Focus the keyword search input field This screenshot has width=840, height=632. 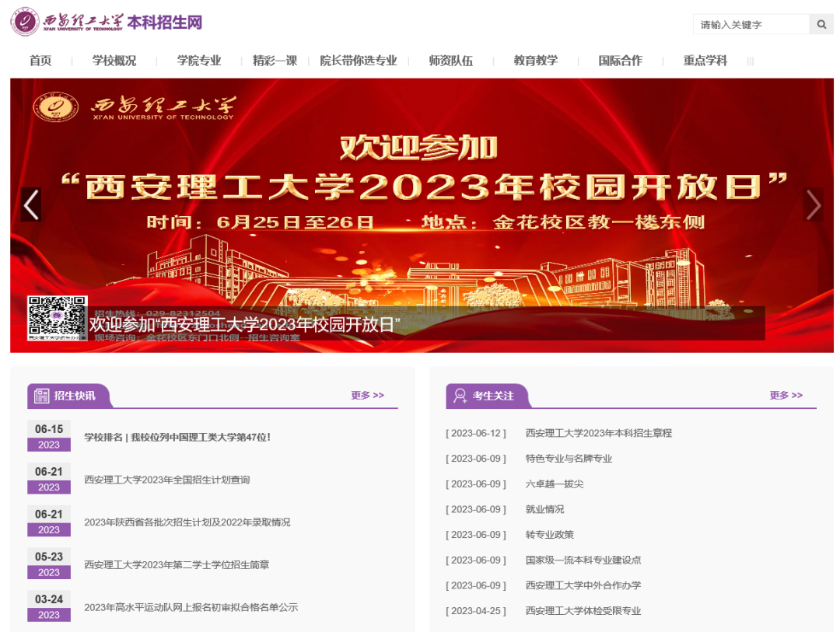[751, 25]
